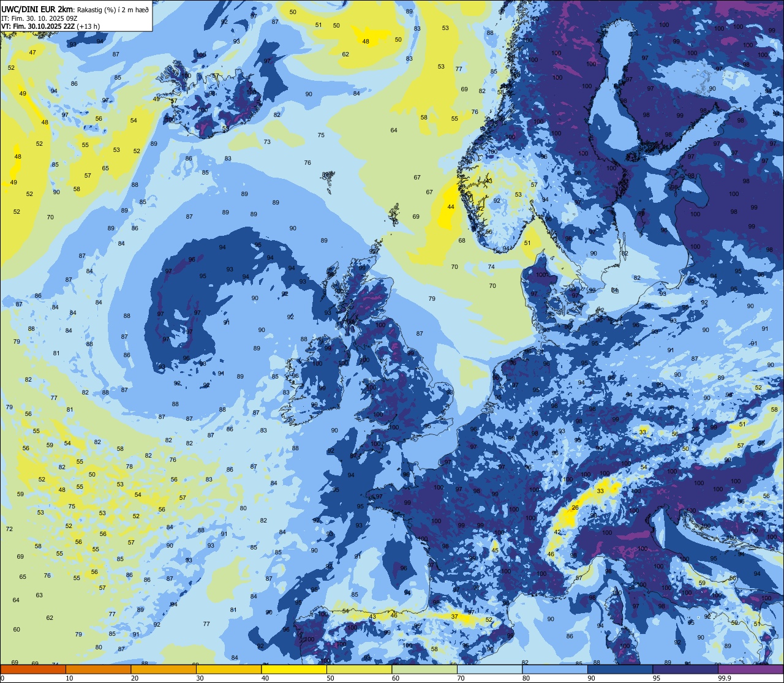Click the purple legend swatch above 99.9%
Image resolution: width=784 pixels, height=683 pixels.
point(750,670)
